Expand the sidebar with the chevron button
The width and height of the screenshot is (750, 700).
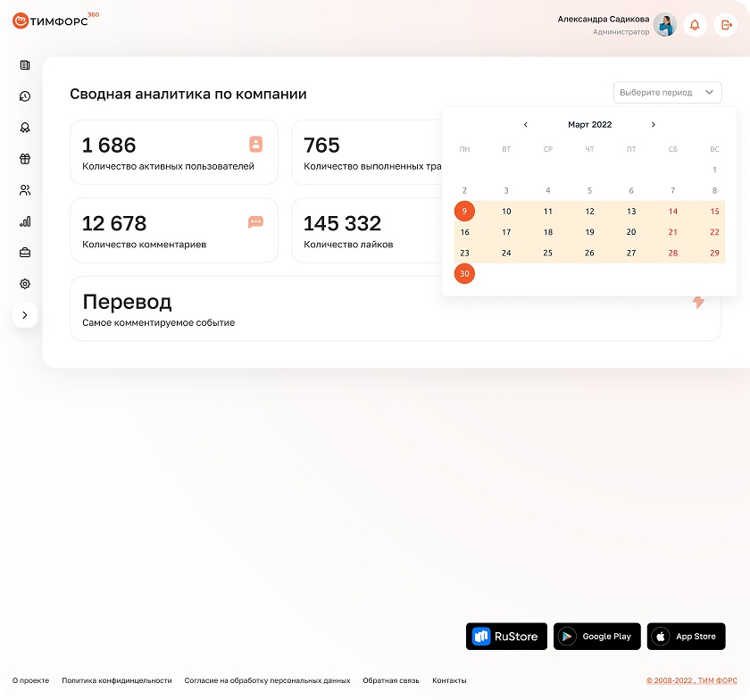25,315
